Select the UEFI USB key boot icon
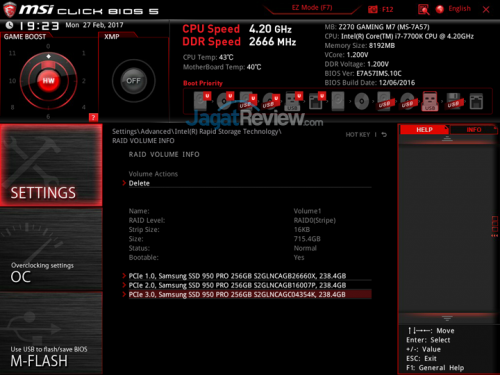 point(293,101)
